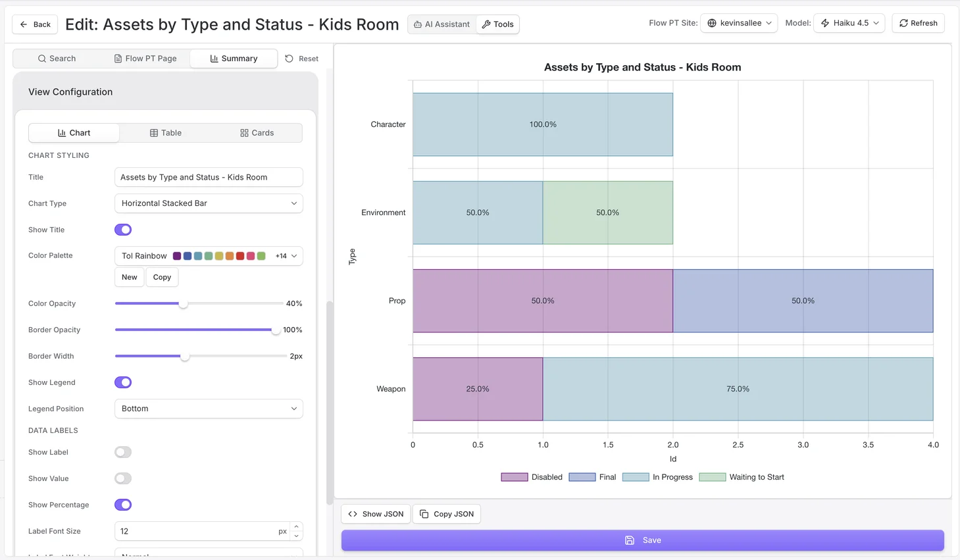Screen dimensions: 960x560
Task: Open the AI Assistant panel
Action: pyautogui.click(x=441, y=24)
